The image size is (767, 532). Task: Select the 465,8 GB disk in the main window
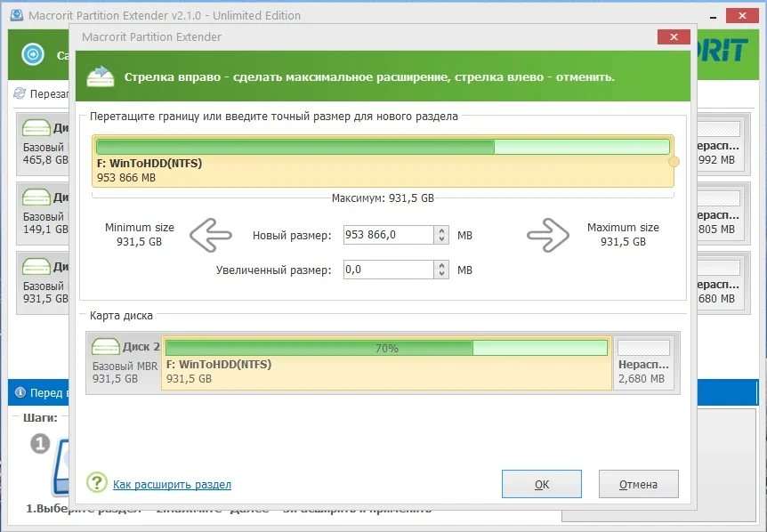point(43,144)
